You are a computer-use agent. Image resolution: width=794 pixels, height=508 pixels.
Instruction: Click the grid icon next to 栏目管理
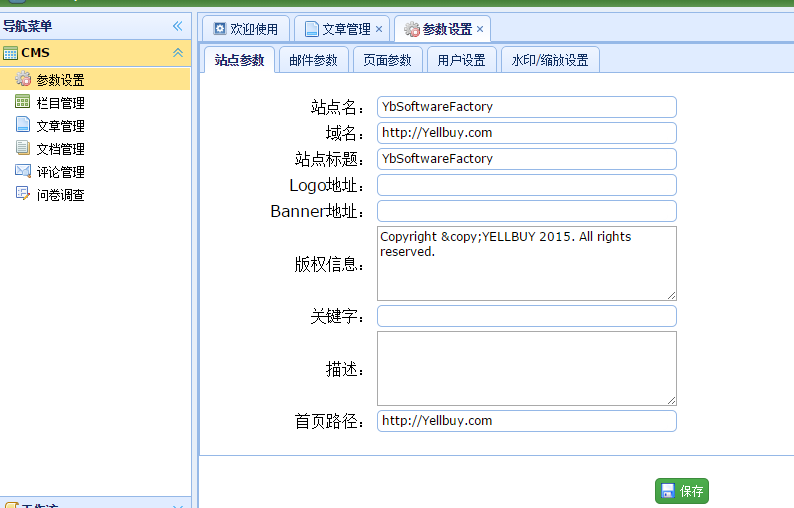tap(23, 102)
